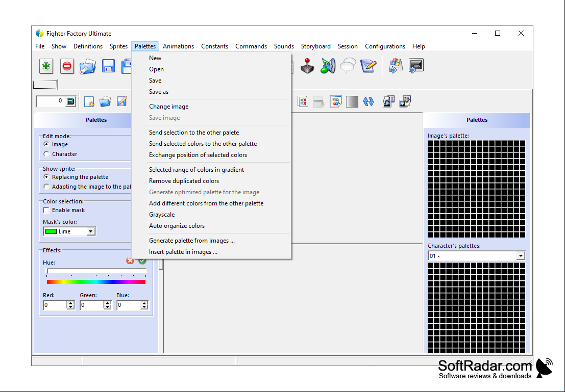Viewport: 565px width, 392px height.
Task: Expand Character's palettes 01 dropdown
Action: (520, 256)
